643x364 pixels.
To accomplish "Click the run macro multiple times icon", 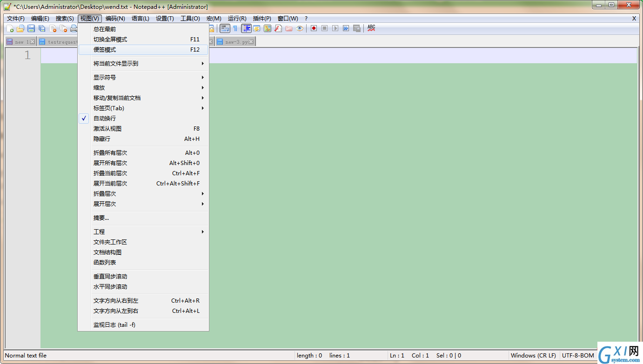I will pos(346,28).
